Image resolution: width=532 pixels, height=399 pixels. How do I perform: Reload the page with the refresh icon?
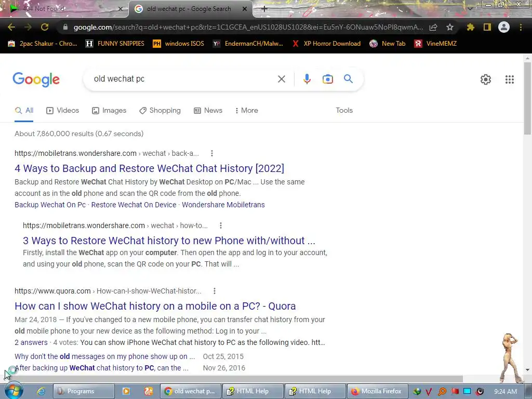[x=45, y=27]
